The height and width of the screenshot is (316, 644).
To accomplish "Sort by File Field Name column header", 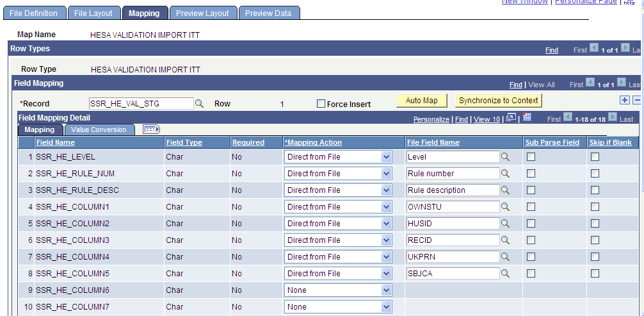I will 433,142.
